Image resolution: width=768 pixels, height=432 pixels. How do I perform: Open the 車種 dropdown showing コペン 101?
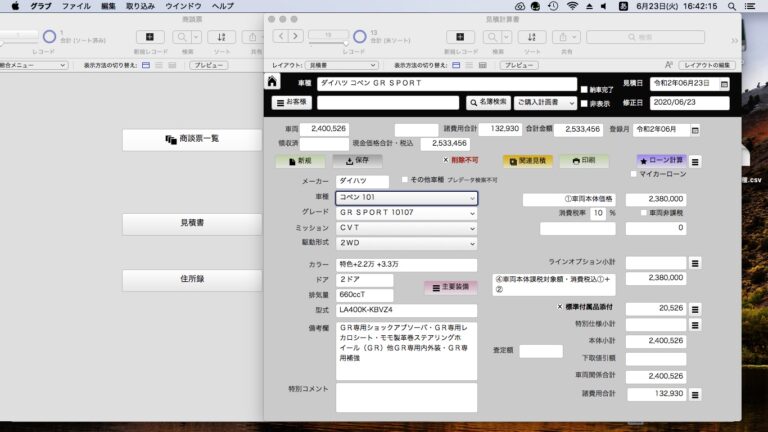(407, 198)
